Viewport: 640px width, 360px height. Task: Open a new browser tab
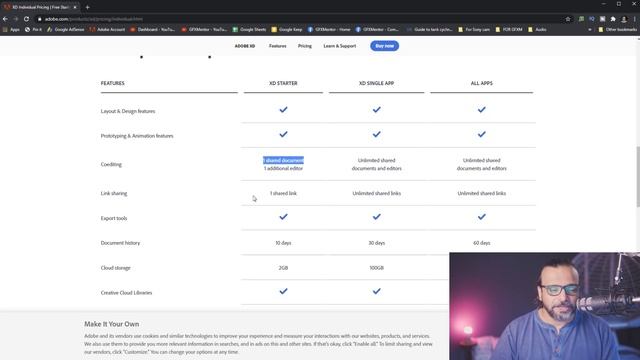coord(87,7)
